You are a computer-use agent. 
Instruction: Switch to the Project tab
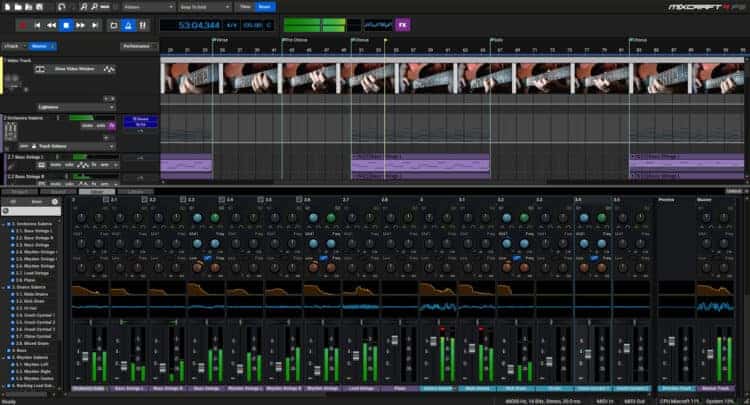pos(19,192)
